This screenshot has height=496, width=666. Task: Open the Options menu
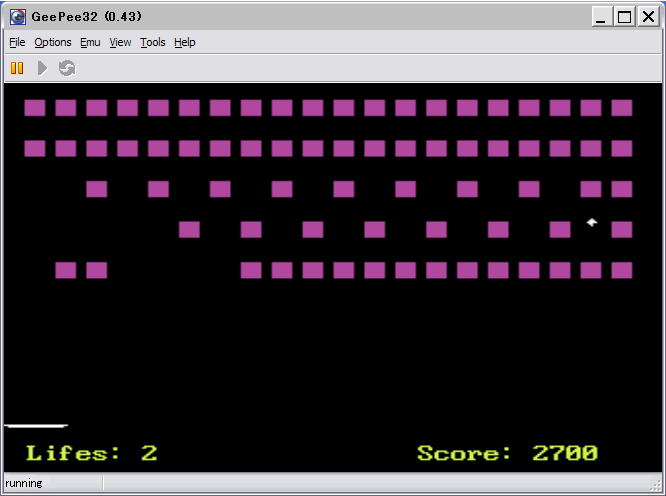[53, 42]
